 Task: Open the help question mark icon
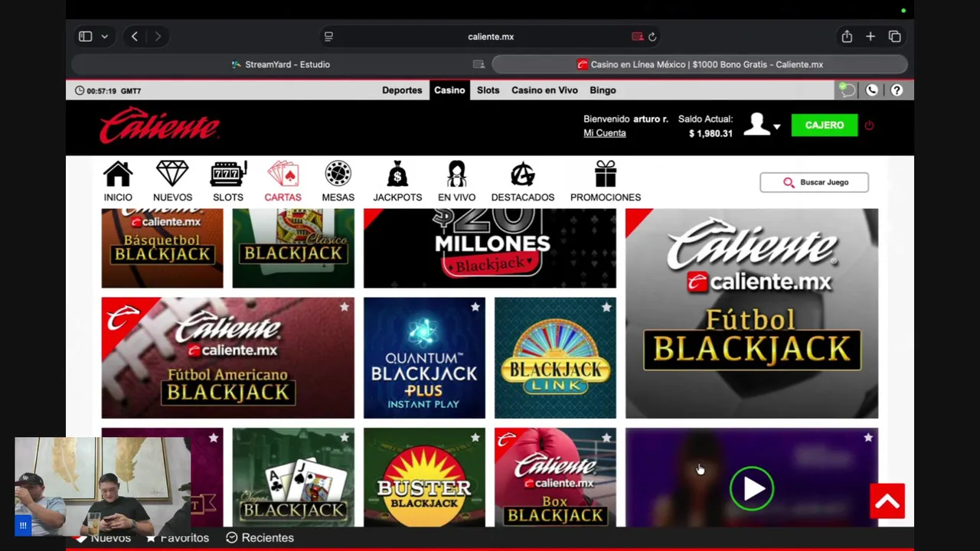tap(897, 90)
